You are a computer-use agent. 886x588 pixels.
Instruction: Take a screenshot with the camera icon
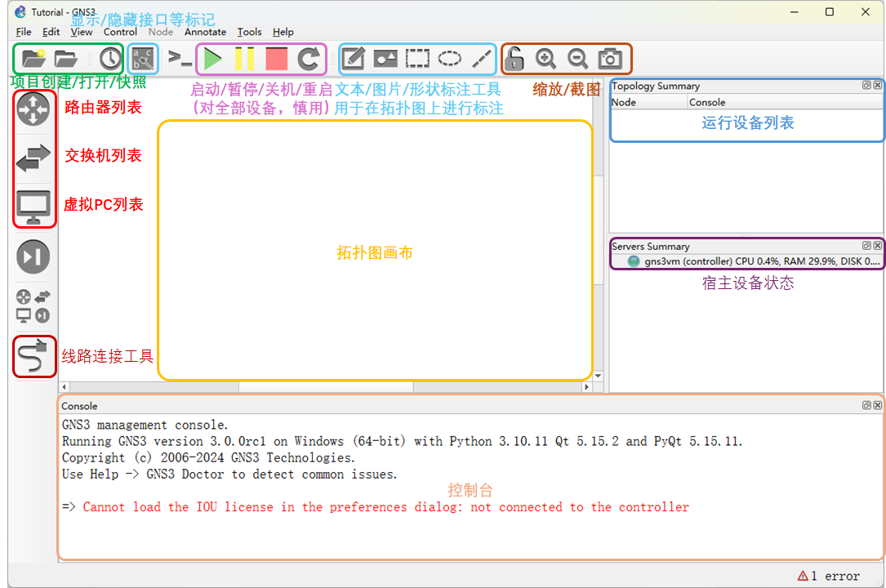[610, 58]
